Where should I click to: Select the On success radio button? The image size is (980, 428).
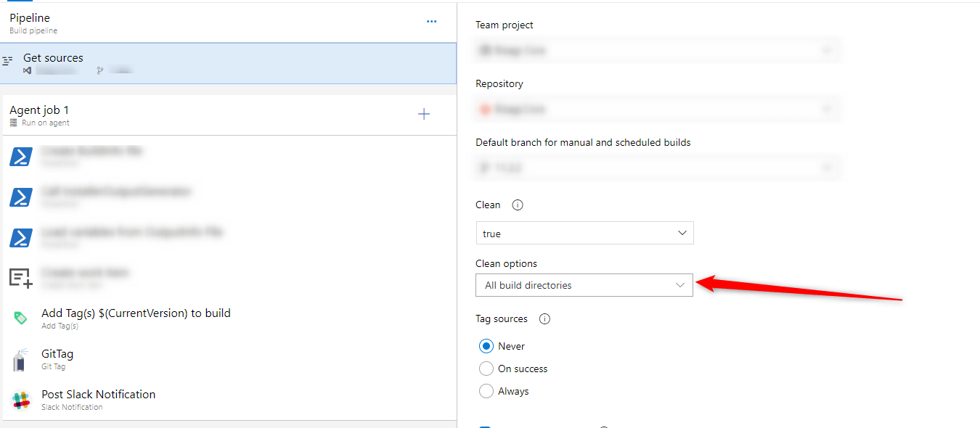point(486,369)
